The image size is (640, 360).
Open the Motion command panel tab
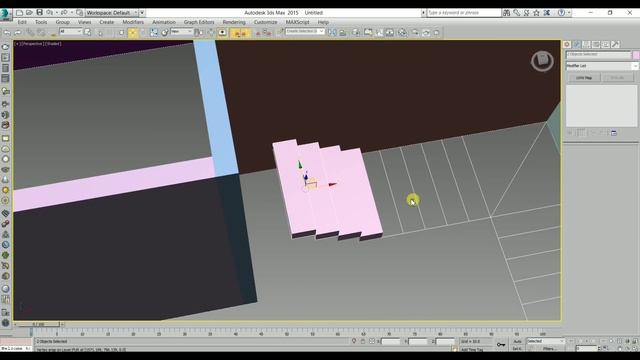[x=596, y=44]
